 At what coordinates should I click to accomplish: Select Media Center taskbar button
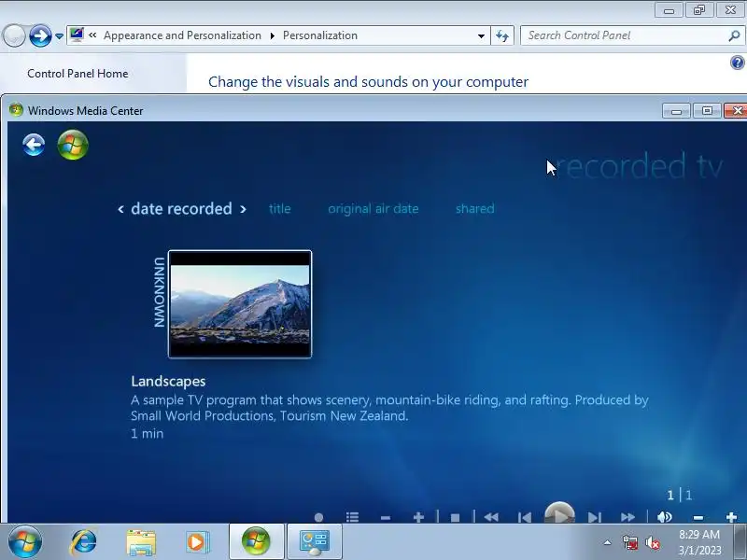coord(256,541)
